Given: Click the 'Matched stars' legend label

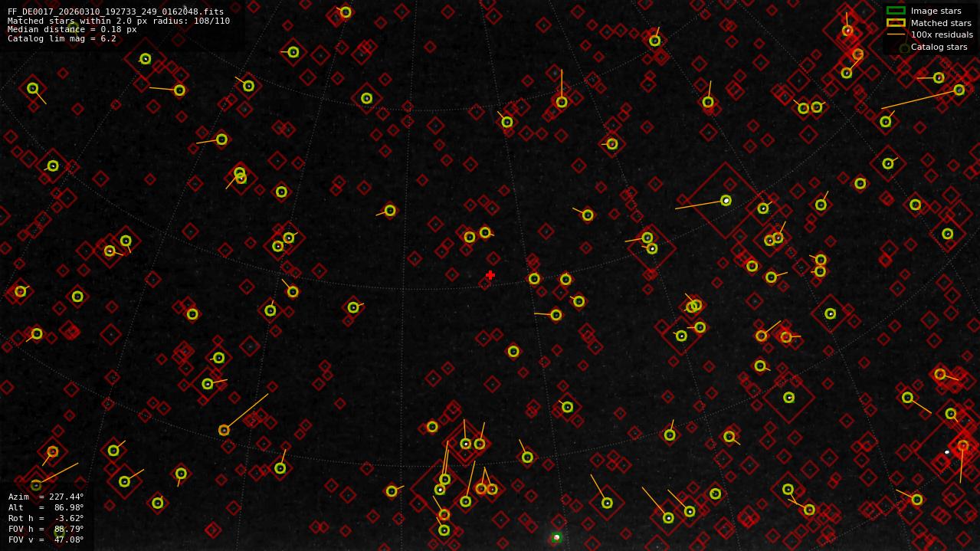Looking at the screenshot, I should (941, 23).
